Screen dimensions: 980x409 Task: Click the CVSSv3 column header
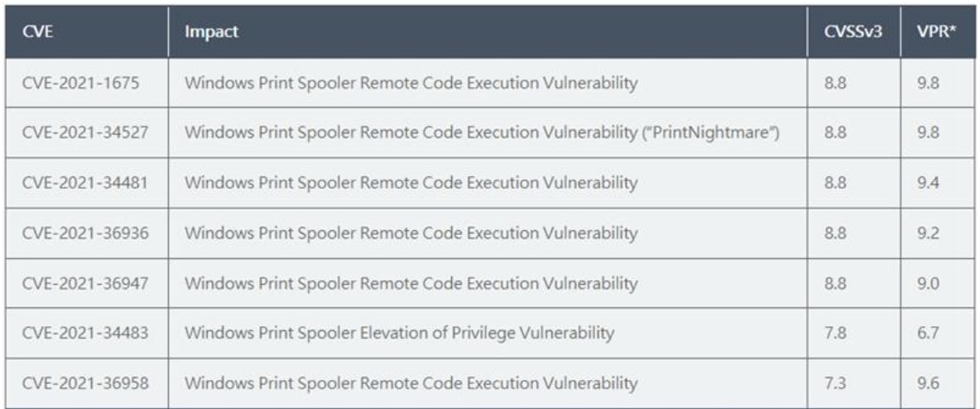tap(853, 32)
